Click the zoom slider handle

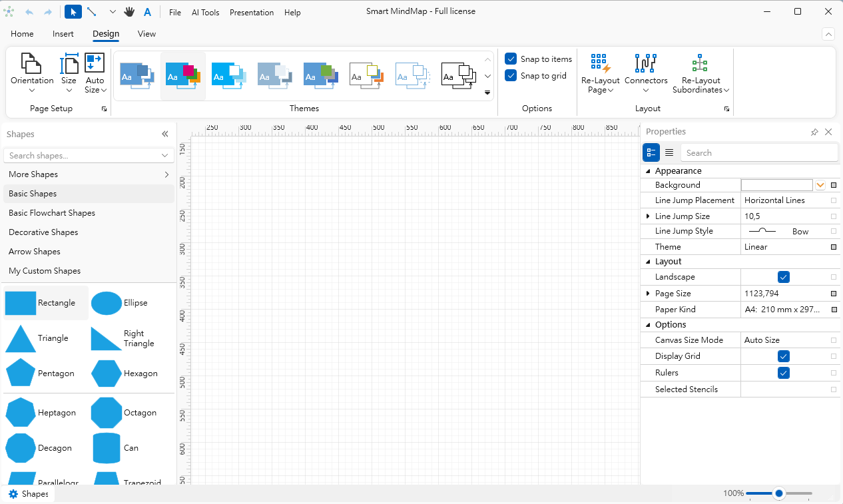(x=778, y=493)
